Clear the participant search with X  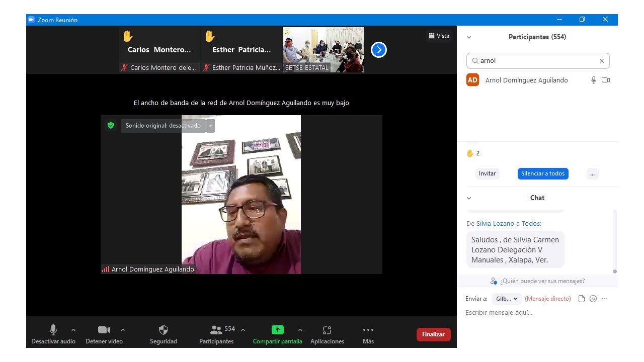click(602, 61)
